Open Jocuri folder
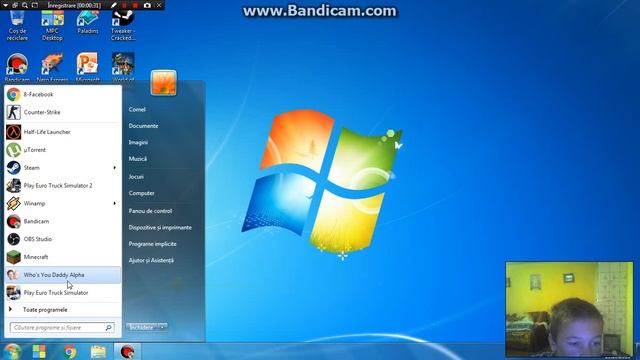The height and width of the screenshot is (360, 640). coord(136,177)
